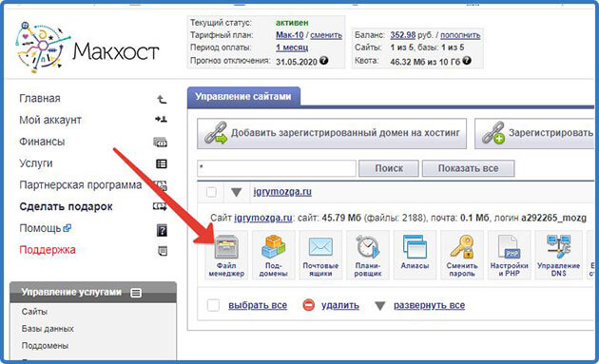Screen dimensions: 599x364
Task: Open Партнерская программа menu item
Action: [x=81, y=185]
